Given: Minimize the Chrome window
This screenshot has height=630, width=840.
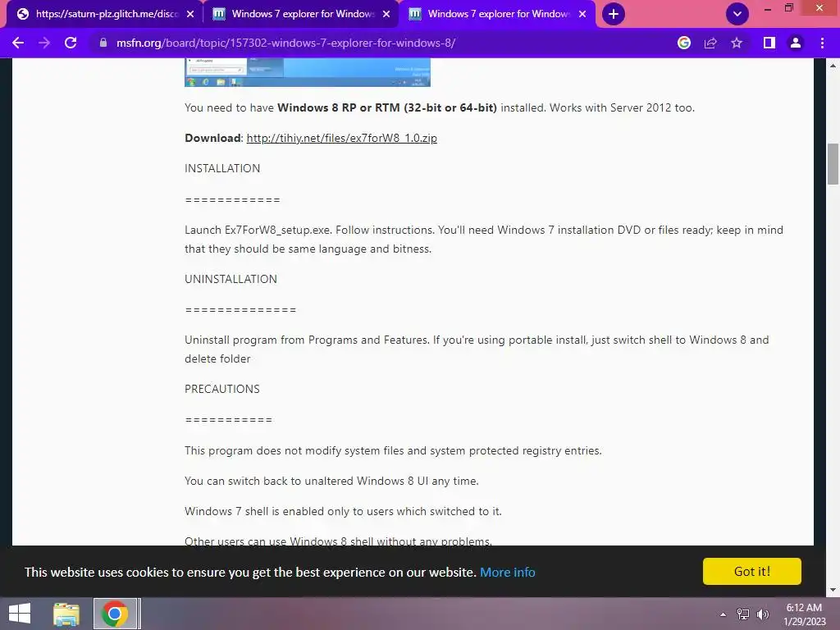Looking at the screenshot, I should [768, 8].
